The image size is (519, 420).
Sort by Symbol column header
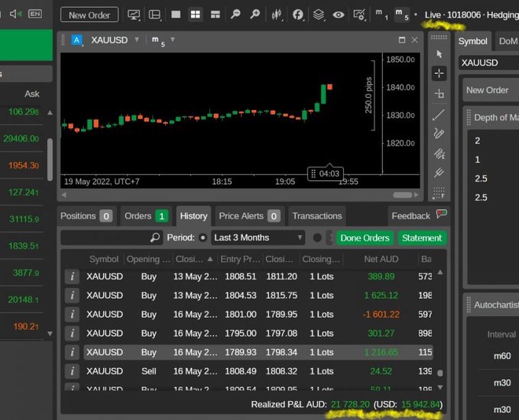pos(104,259)
